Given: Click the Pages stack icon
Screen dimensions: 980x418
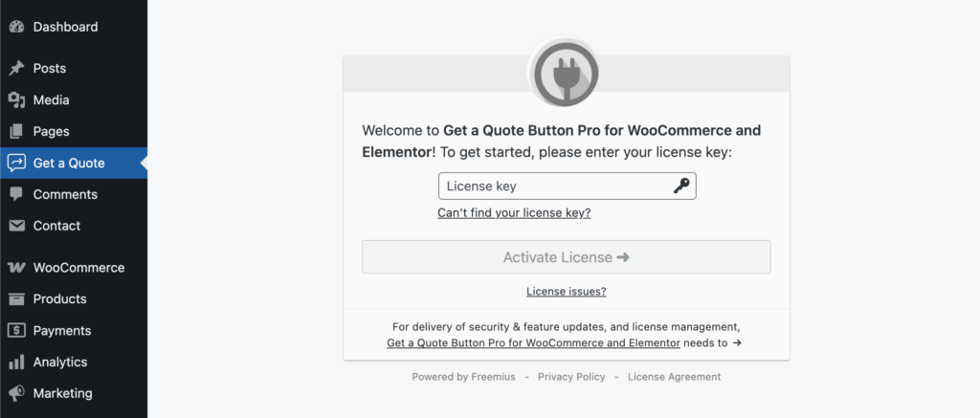Looking at the screenshot, I should tap(16, 132).
